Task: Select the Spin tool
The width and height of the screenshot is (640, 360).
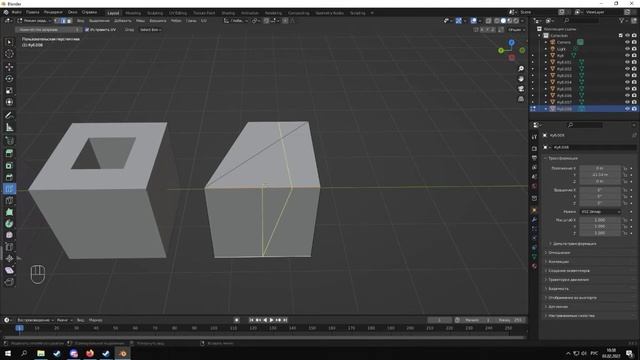Action: click(x=9, y=224)
